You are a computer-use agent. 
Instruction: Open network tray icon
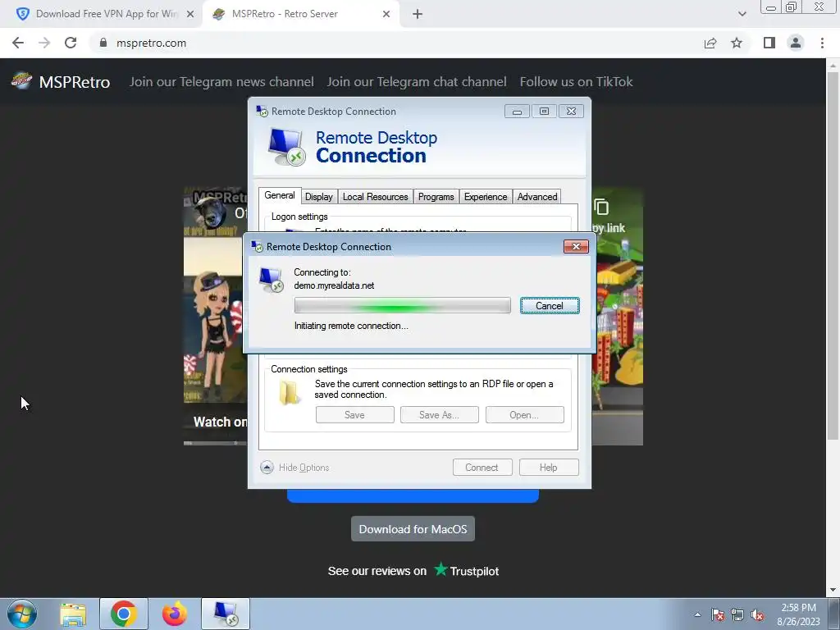737,614
